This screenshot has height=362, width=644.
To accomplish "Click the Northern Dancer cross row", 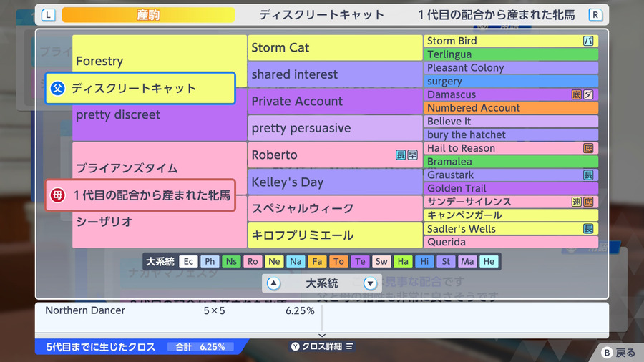I will tap(179, 310).
